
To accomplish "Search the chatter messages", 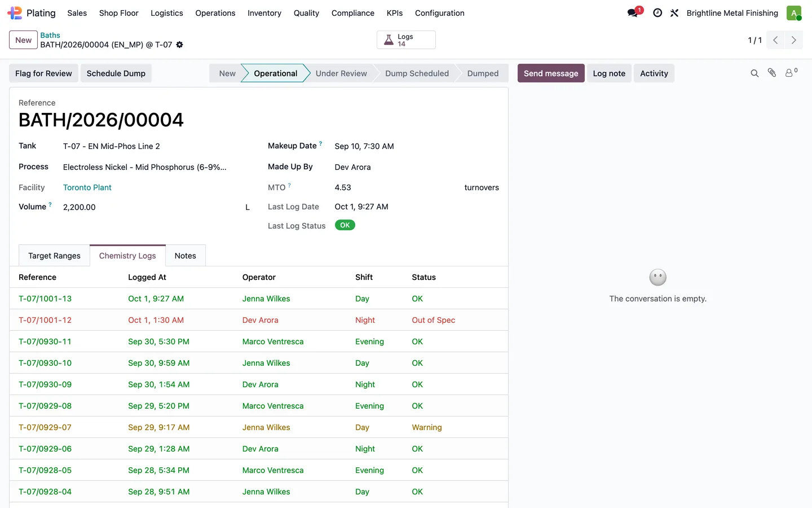I will 754,73.
